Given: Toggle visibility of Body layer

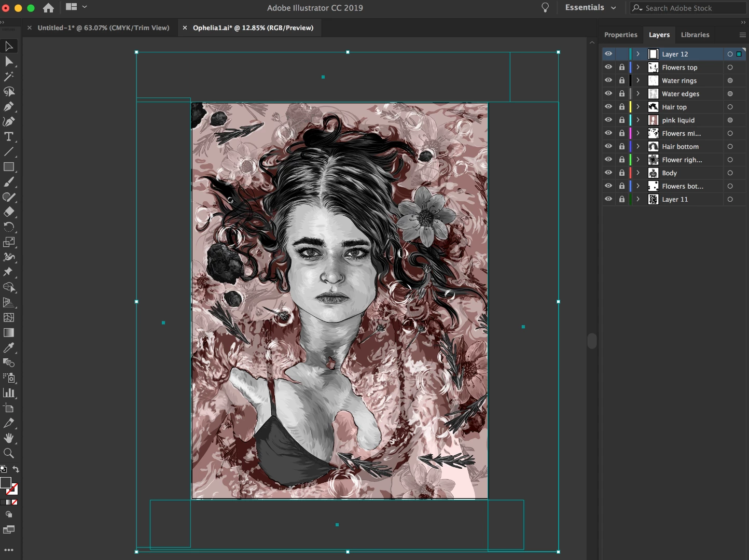Looking at the screenshot, I should (x=608, y=173).
